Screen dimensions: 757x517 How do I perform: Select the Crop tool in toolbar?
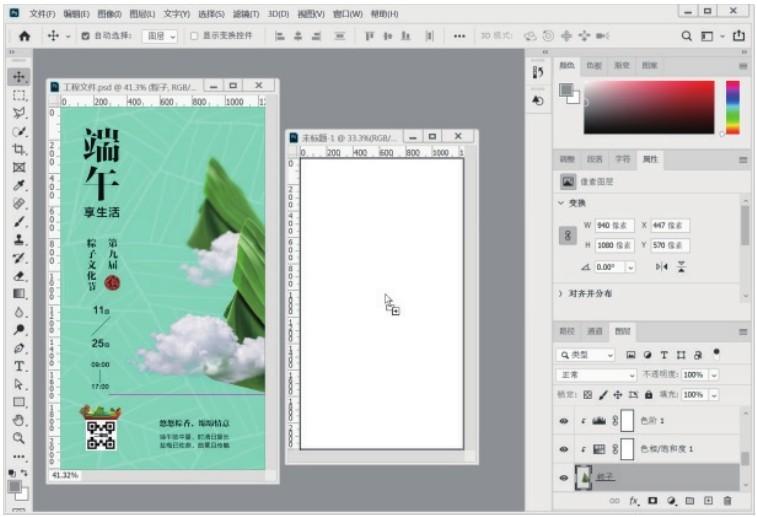pos(19,149)
